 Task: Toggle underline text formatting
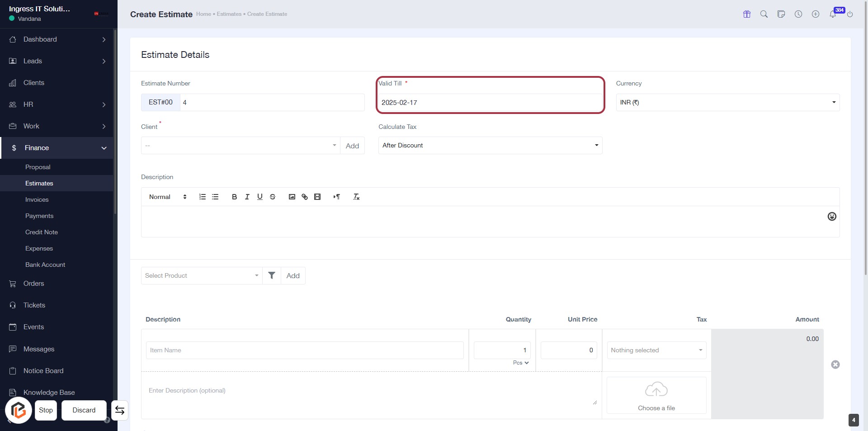pyautogui.click(x=260, y=197)
